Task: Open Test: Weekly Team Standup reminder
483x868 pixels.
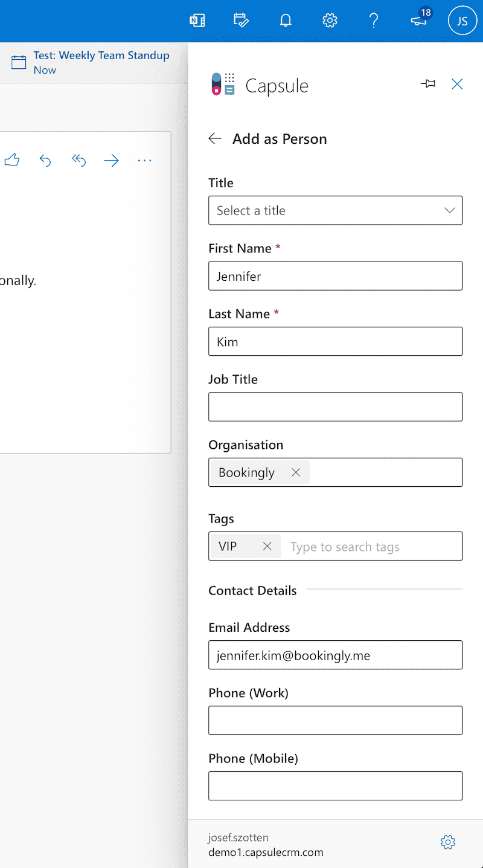Action: pyautogui.click(x=101, y=56)
